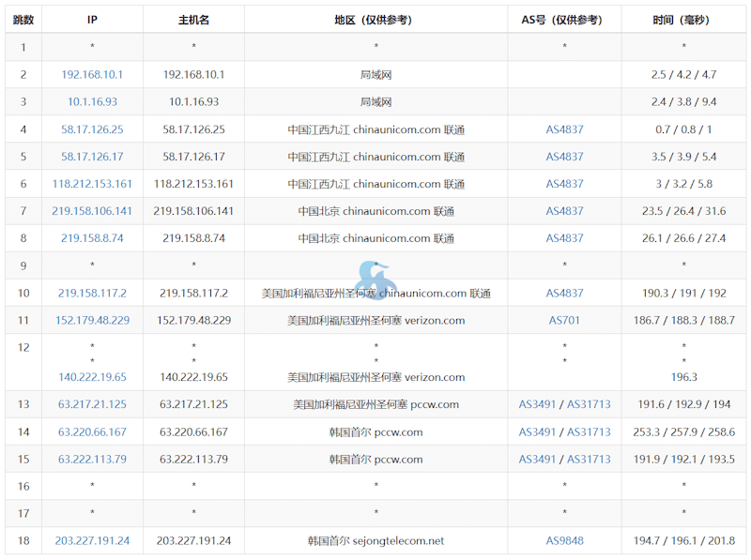The height and width of the screenshot is (560, 751).
Task: Open AS4837 link in hop 6 row
Action: point(565,184)
